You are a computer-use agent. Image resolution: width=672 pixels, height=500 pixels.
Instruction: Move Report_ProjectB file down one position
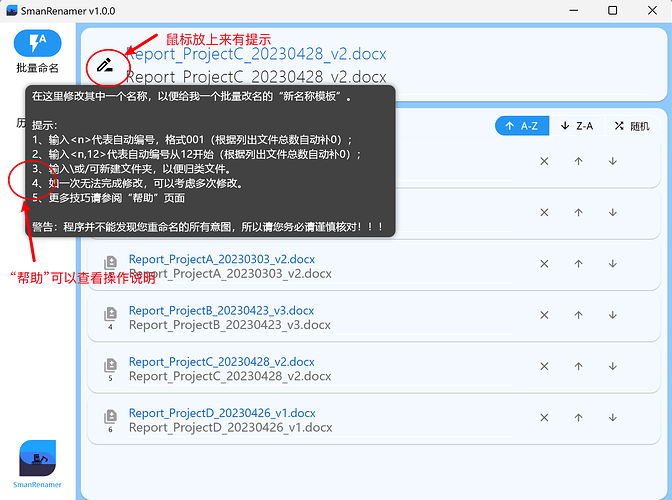(x=612, y=317)
